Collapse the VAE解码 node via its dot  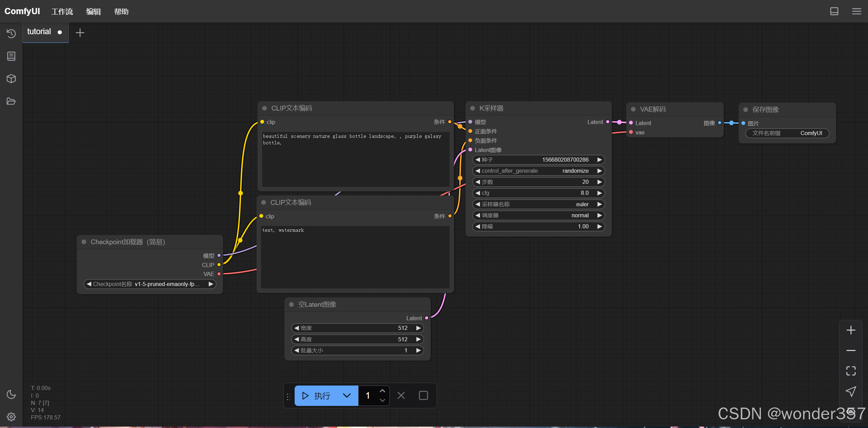coord(633,109)
